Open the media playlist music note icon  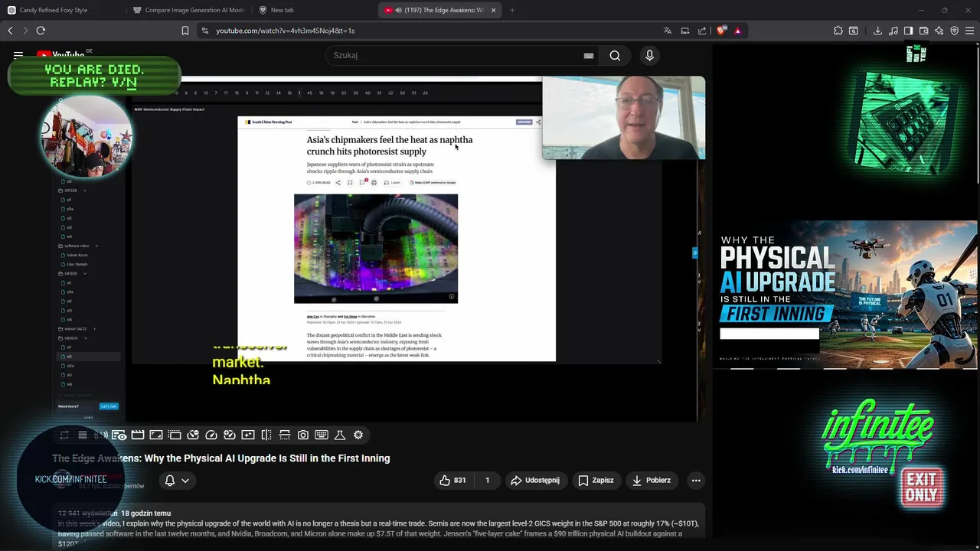[x=893, y=31]
